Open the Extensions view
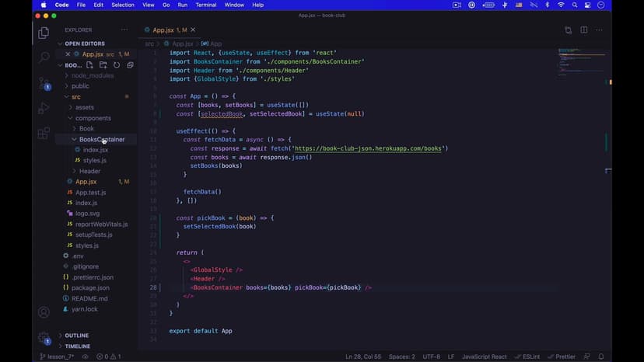 click(44, 133)
